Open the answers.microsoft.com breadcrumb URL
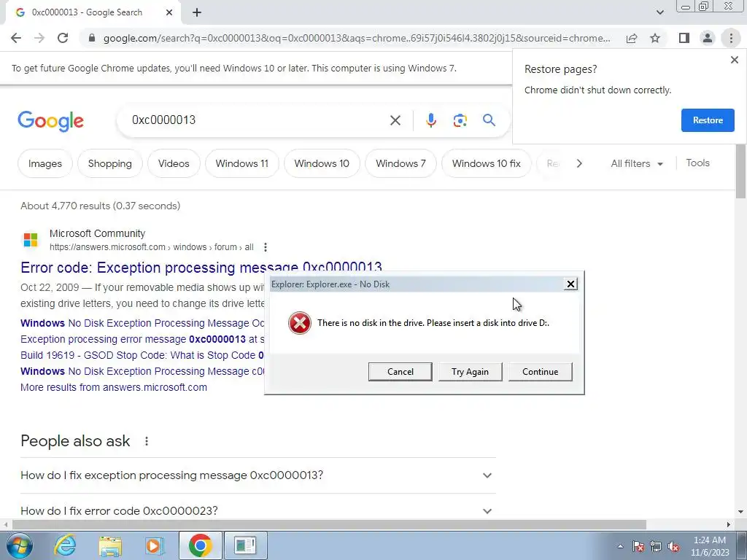The height and width of the screenshot is (560, 747). 152,247
